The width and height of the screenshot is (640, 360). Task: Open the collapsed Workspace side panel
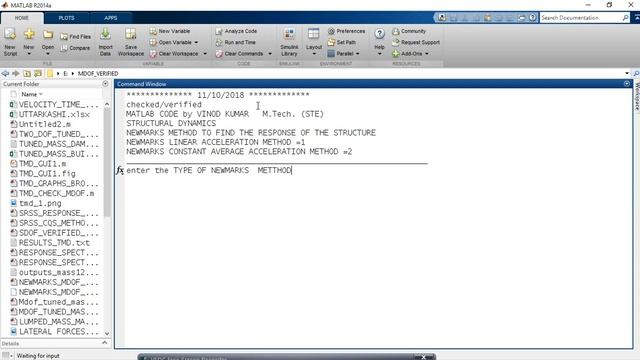[x=637, y=96]
